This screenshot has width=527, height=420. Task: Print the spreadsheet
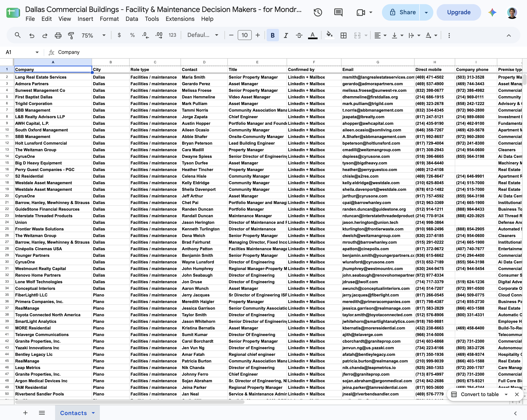pos(58,35)
